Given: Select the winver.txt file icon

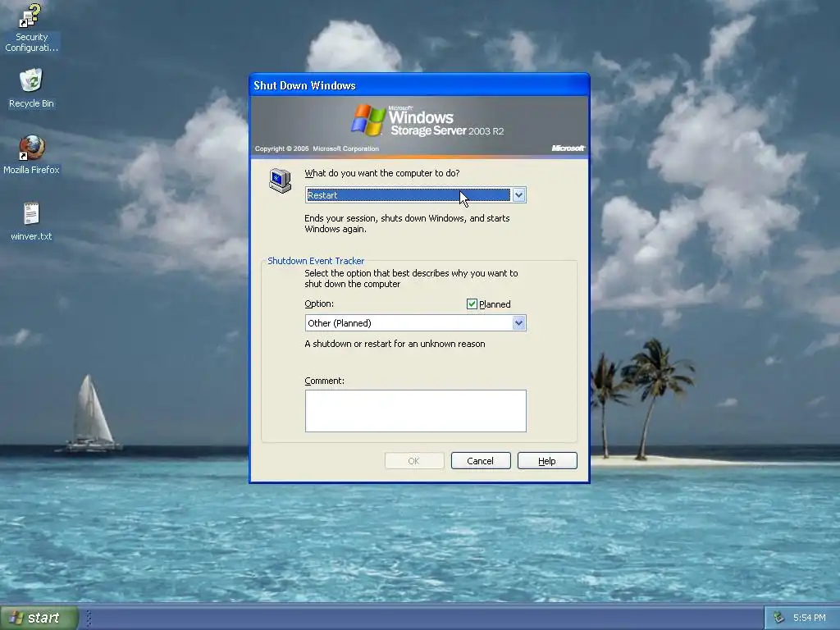Looking at the screenshot, I should coord(31,221).
